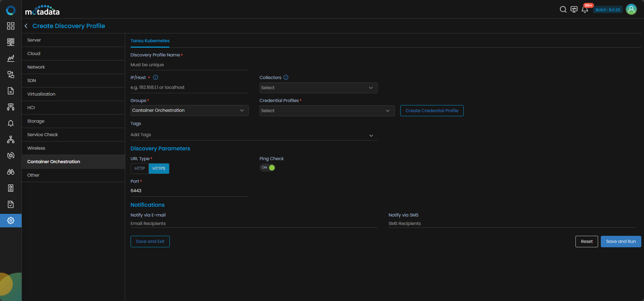
Task: Expand the Groups dropdown showing Container Orchestration
Action: pyautogui.click(x=189, y=110)
